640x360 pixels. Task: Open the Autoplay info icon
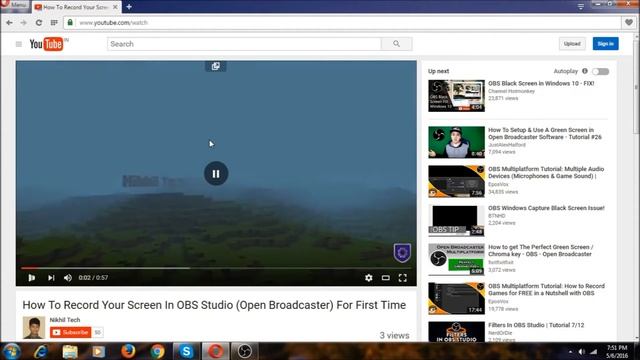point(584,71)
